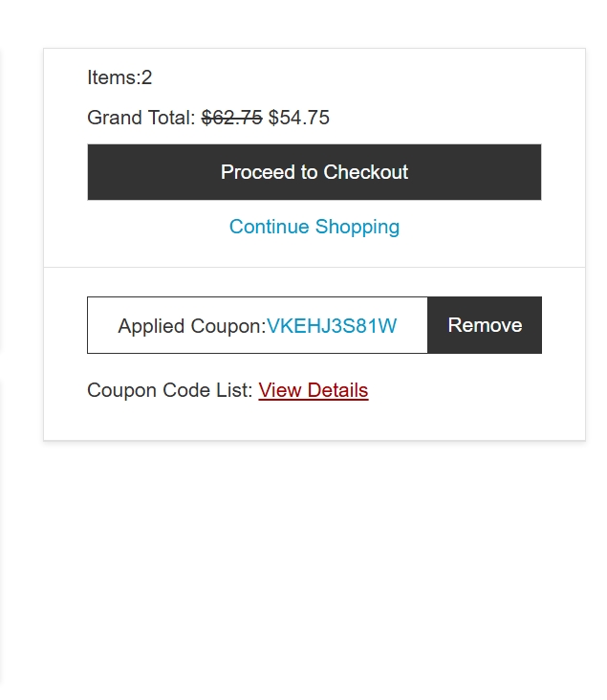Open the Continue Shopping link

click(314, 227)
